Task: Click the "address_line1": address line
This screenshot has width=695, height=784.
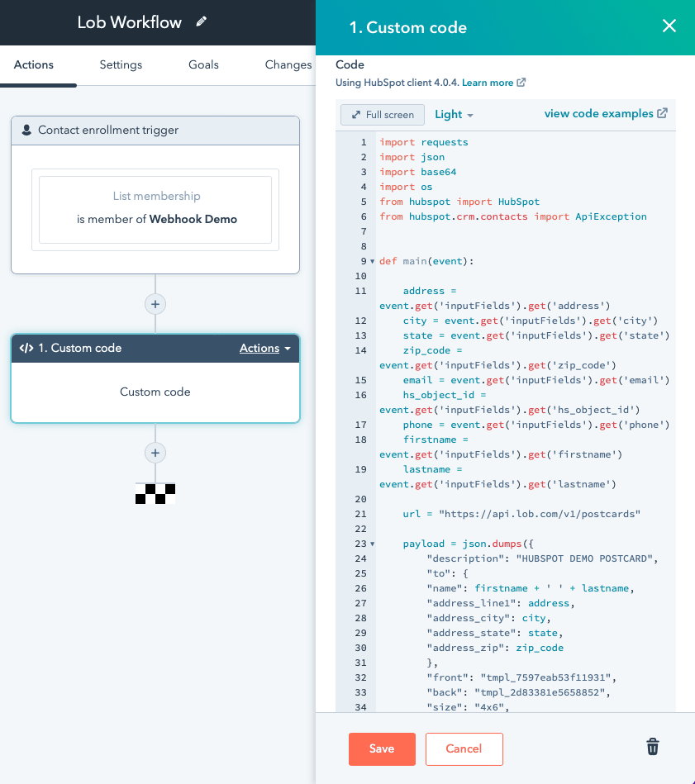Action: (x=501, y=603)
